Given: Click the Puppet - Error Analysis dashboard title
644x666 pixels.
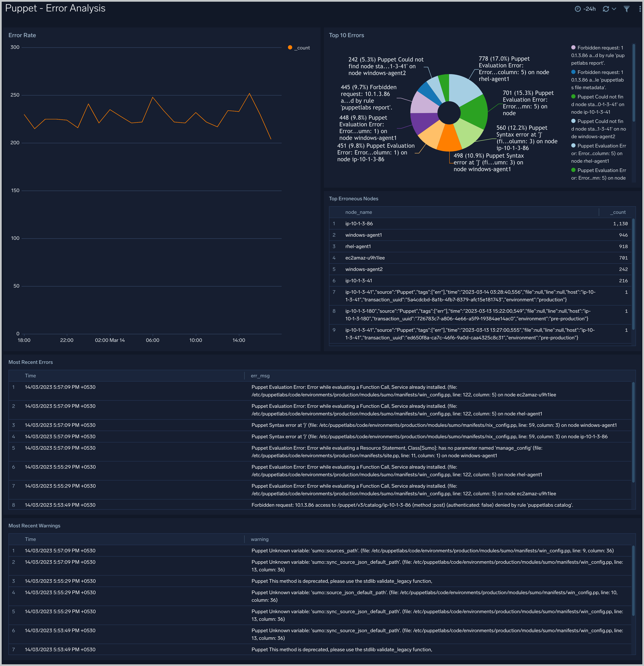Looking at the screenshot, I should (55, 8).
